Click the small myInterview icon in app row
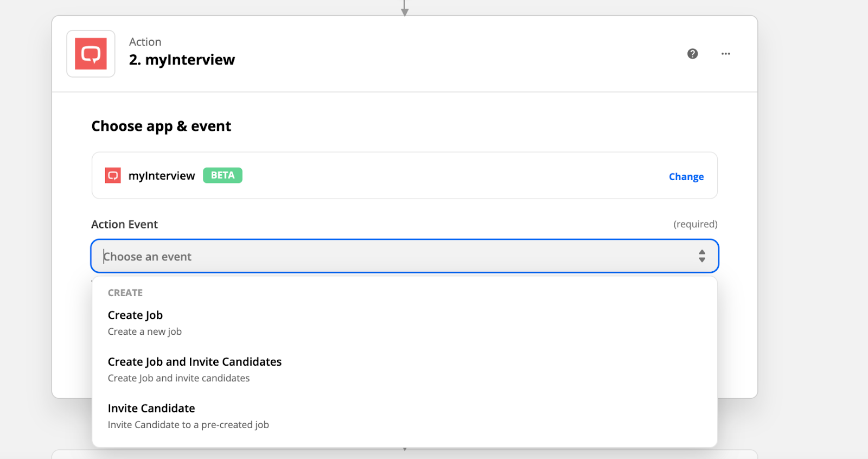The height and width of the screenshot is (459, 868). 113,175
